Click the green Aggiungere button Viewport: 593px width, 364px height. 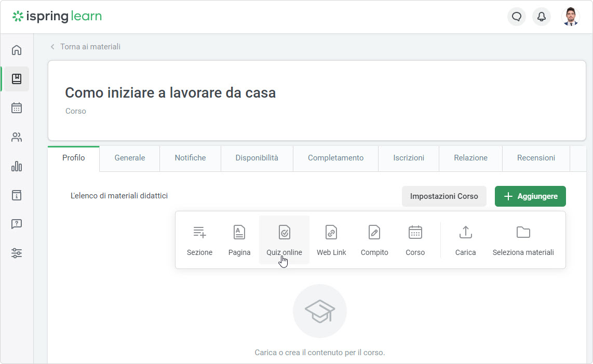coord(530,196)
